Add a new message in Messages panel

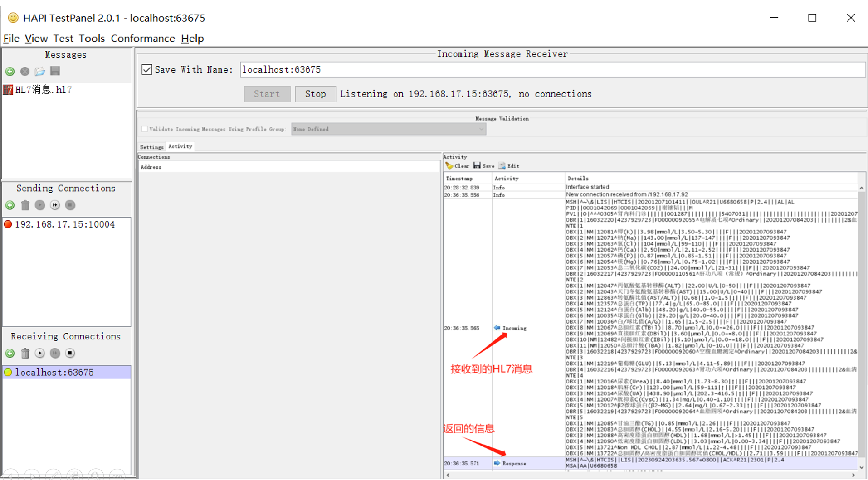[10, 72]
